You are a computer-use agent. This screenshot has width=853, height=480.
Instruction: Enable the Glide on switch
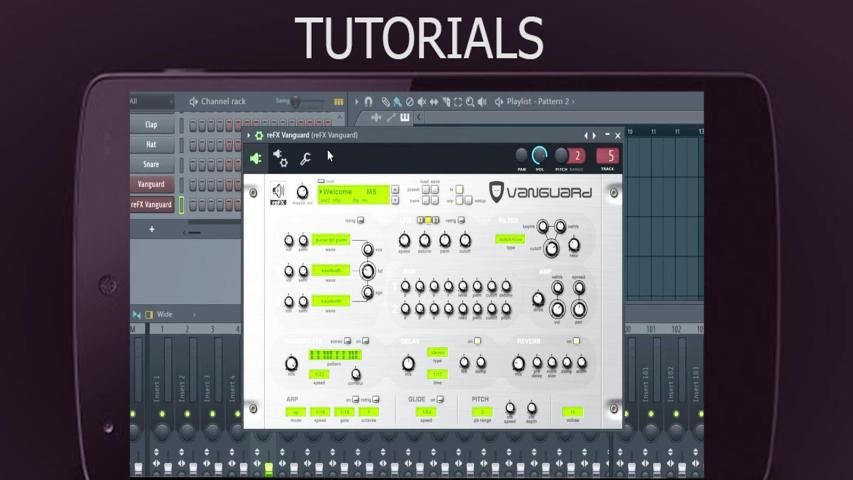439,399
